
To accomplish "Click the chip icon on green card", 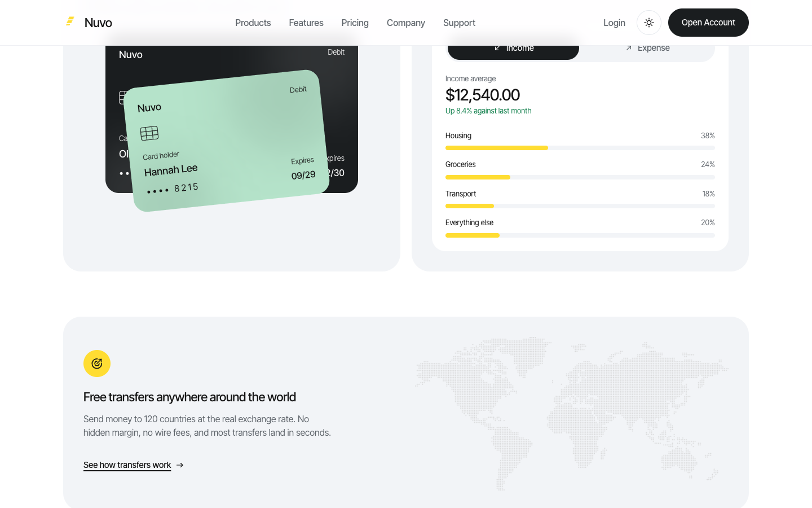I will (x=149, y=133).
